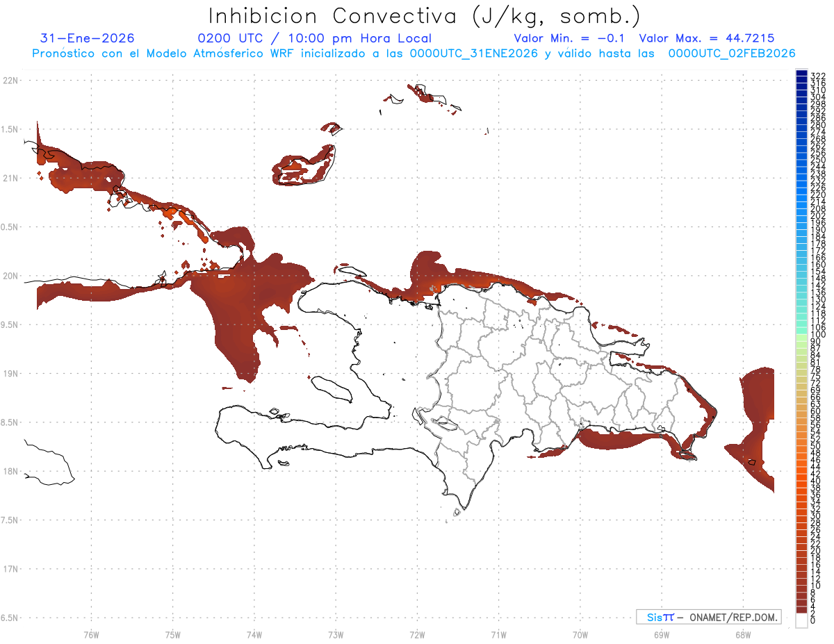The height and width of the screenshot is (644, 834).
Task: Click the '17N' latitude label
Action: pos(10,569)
